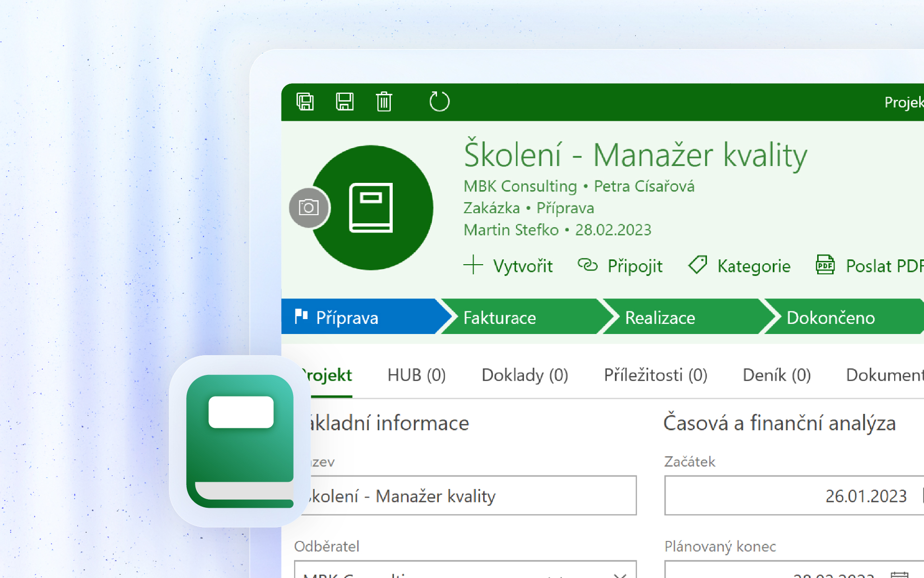
Task: Click the Save and close icon
Action: pos(305,102)
